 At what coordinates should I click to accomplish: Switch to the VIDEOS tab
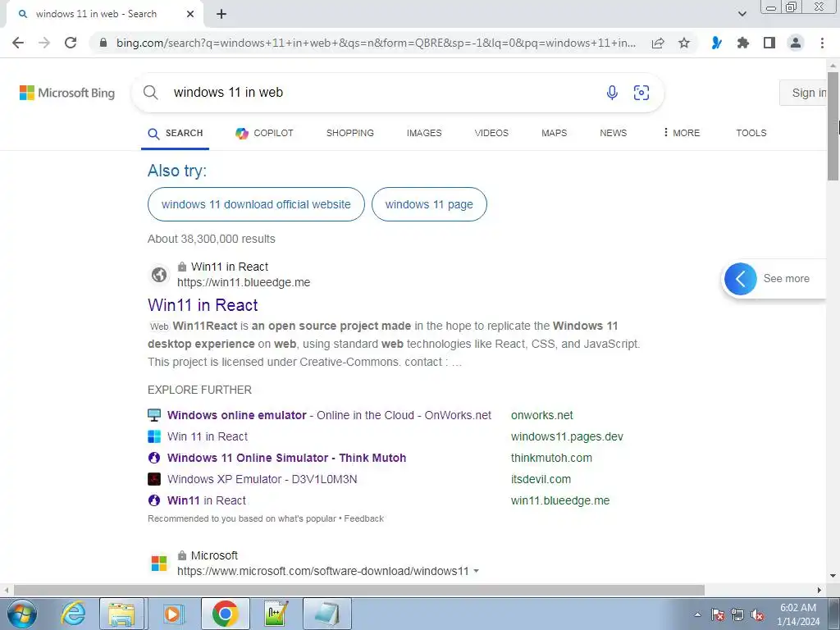pyautogui.click(x=491, y=134)
